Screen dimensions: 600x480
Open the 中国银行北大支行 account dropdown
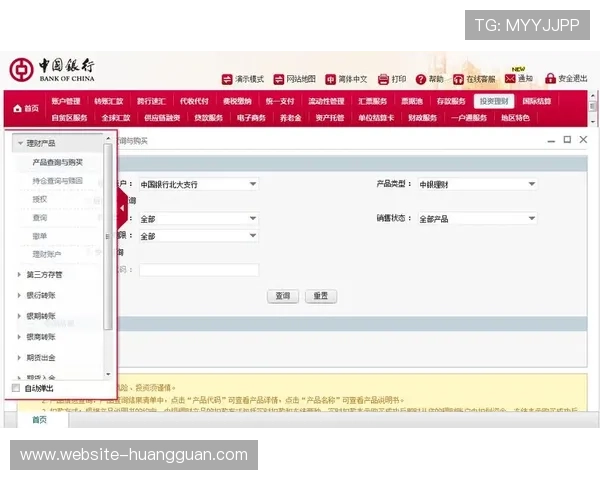(199, 184)
